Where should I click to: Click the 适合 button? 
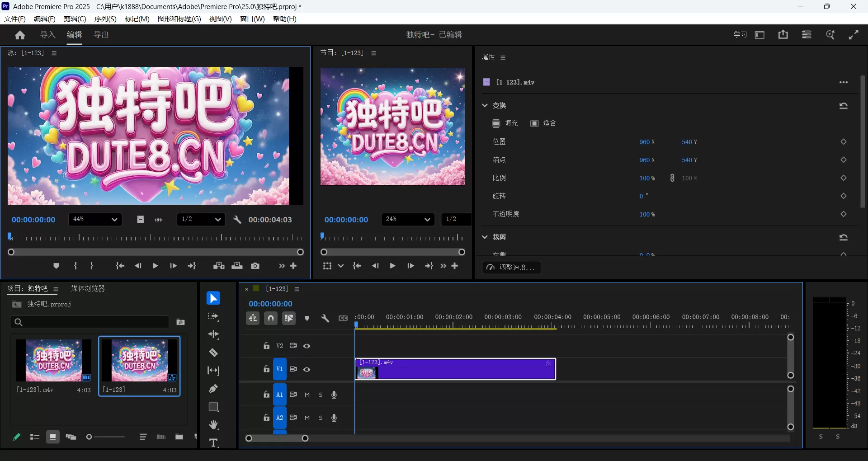(543, 123)
